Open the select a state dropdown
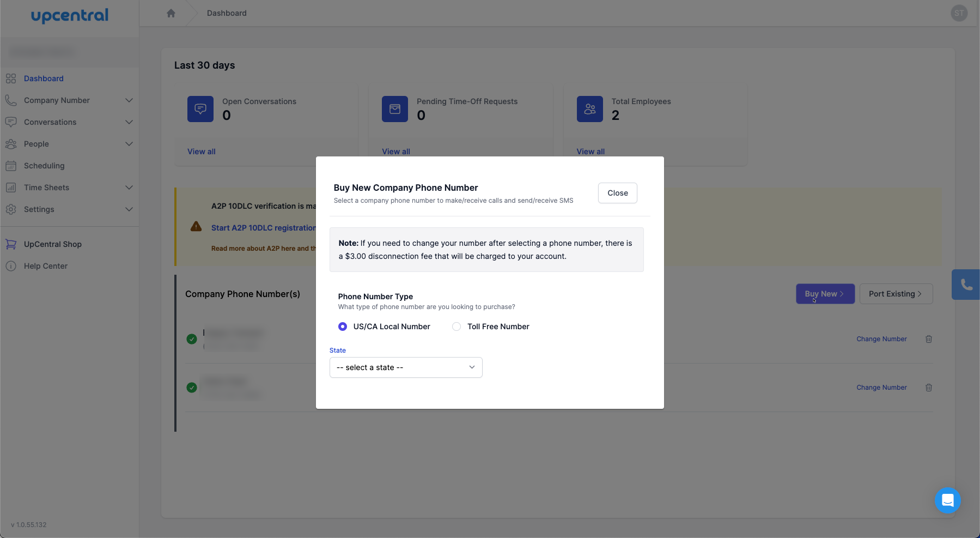Viewport: 980px width, 538px height. 405,367
